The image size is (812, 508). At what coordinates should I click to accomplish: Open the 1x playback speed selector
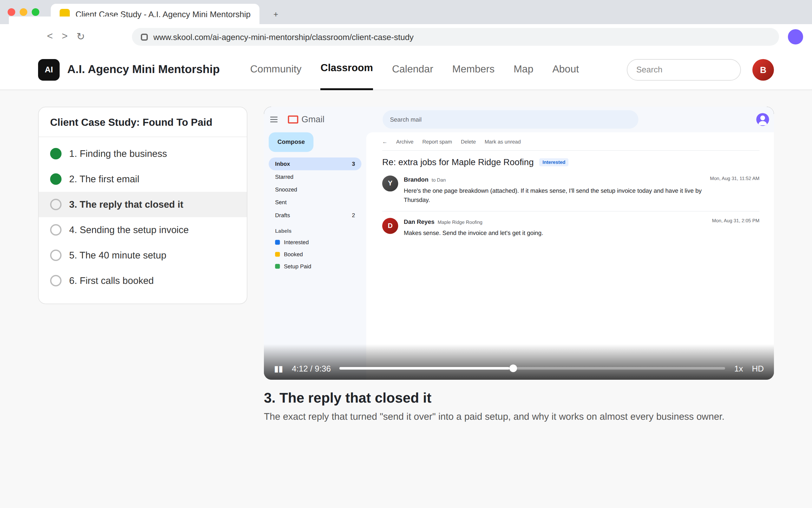click(738, 369)
